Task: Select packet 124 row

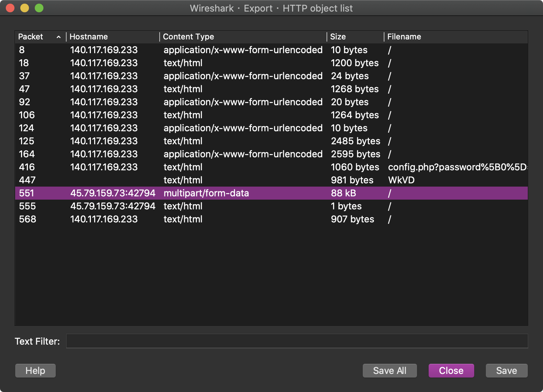Action: (271, 128)
